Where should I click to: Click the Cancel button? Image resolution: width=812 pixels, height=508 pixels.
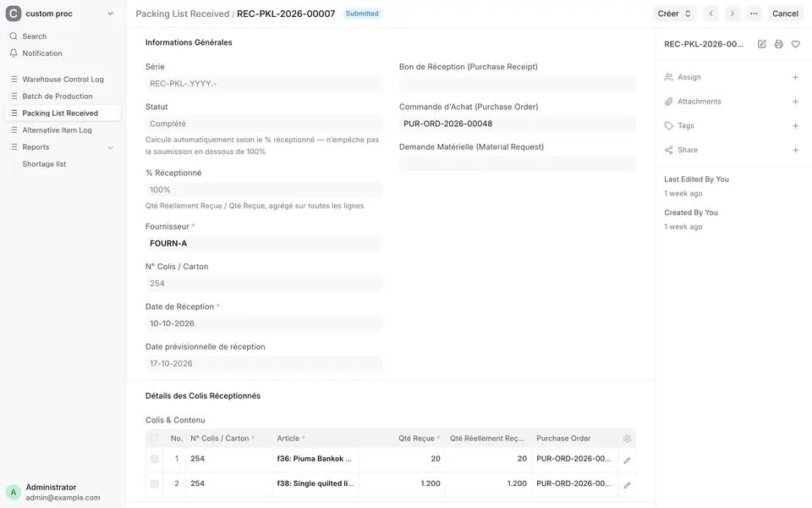point(785,14)
